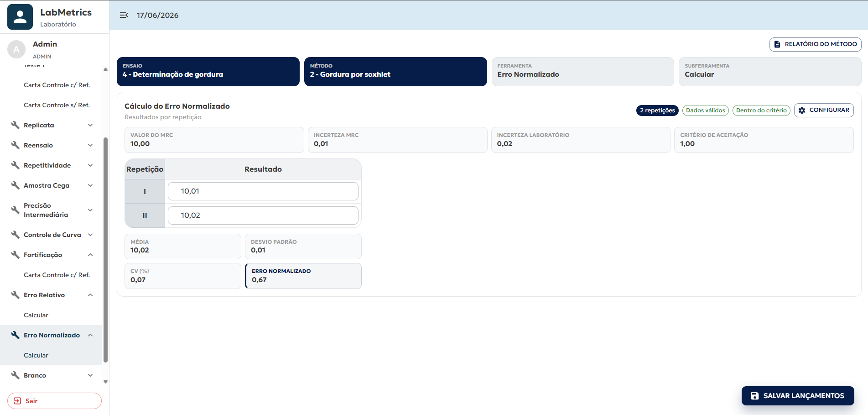Click the Dados válidos badge

pyautogui.click(x=705, y=110)
